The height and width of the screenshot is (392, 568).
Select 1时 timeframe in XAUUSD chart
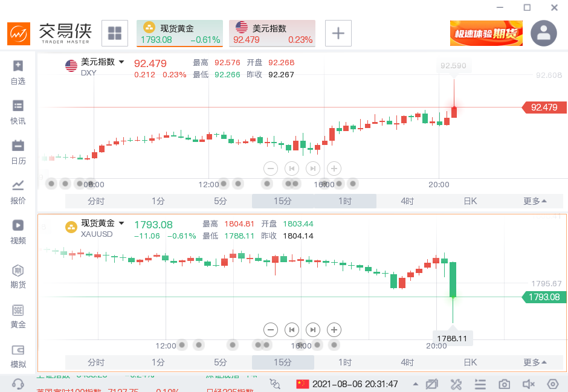click(345, 362)
